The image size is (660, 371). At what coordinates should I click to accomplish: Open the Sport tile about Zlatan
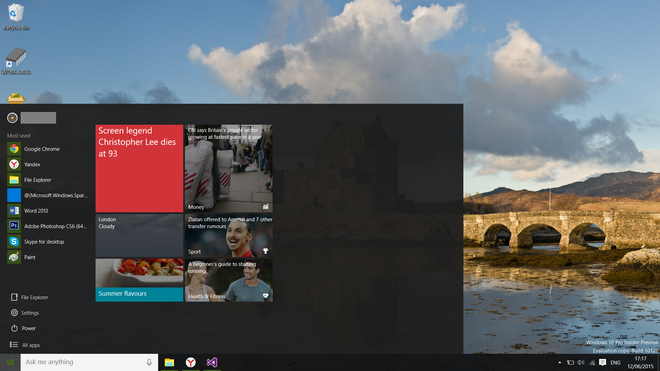[229, 235]
